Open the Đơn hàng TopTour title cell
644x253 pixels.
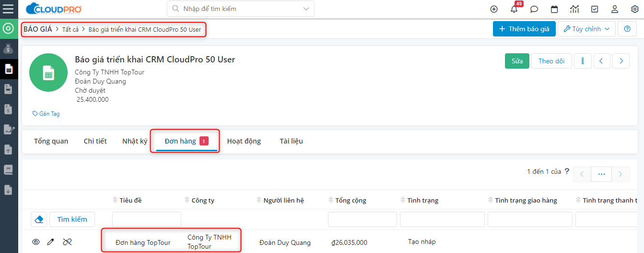coord(143,242)
